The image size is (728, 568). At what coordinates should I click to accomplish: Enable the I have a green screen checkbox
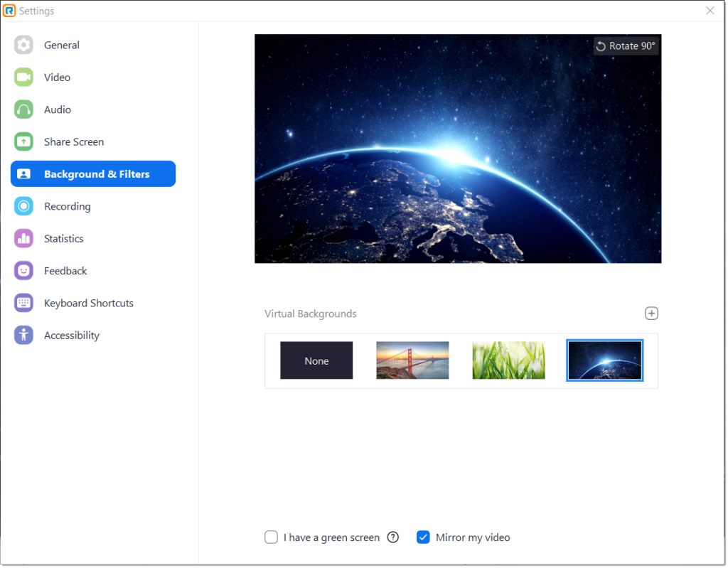click(x=271, y=537)
